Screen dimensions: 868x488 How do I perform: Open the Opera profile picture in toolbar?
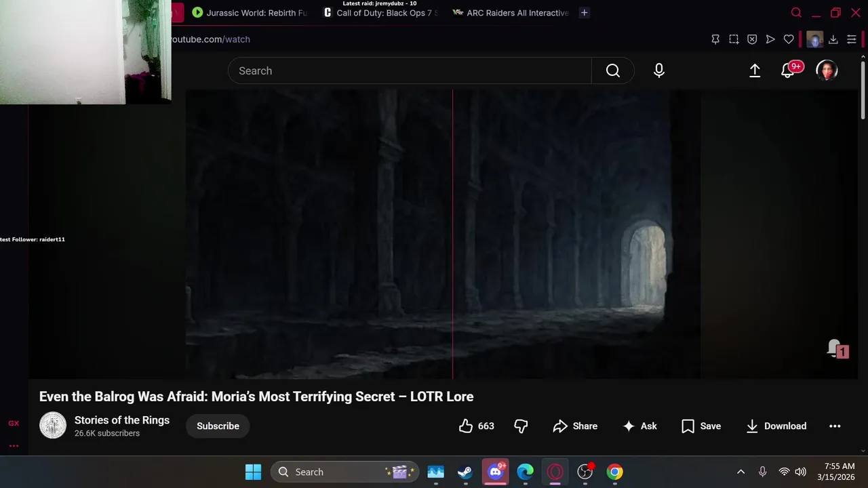814,39
